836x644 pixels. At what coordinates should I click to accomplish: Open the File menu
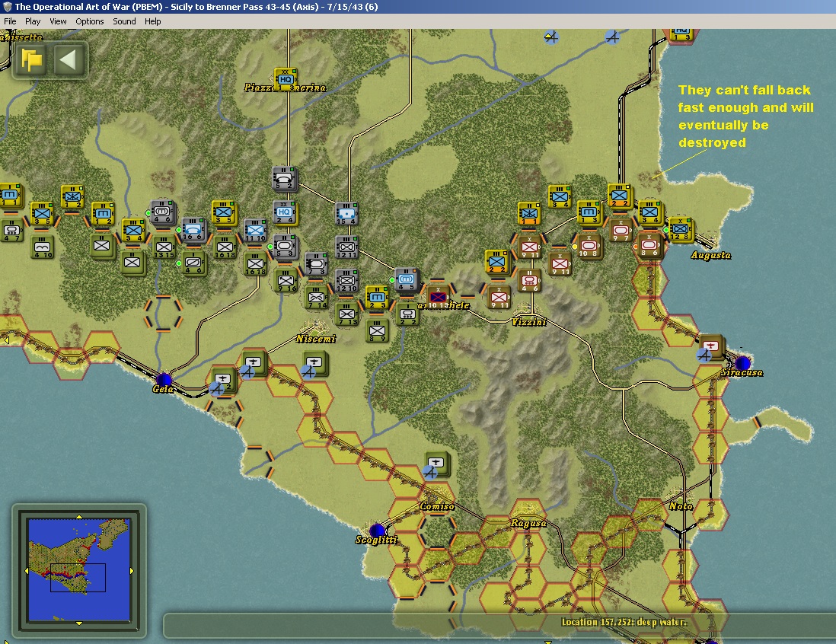[10, 21]
